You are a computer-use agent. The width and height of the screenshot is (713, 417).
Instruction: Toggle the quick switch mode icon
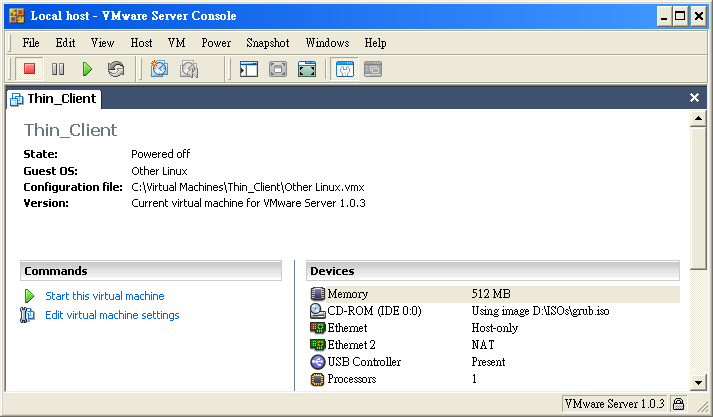point(307,69)
